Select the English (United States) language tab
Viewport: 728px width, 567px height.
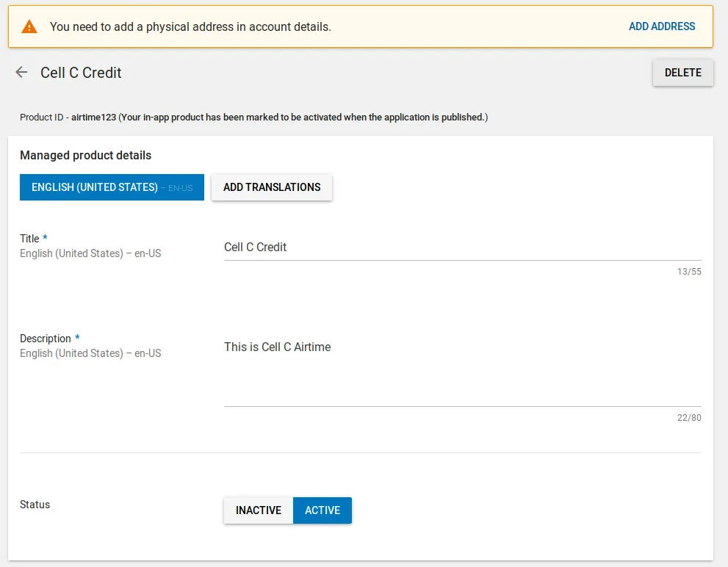(112, 187)
